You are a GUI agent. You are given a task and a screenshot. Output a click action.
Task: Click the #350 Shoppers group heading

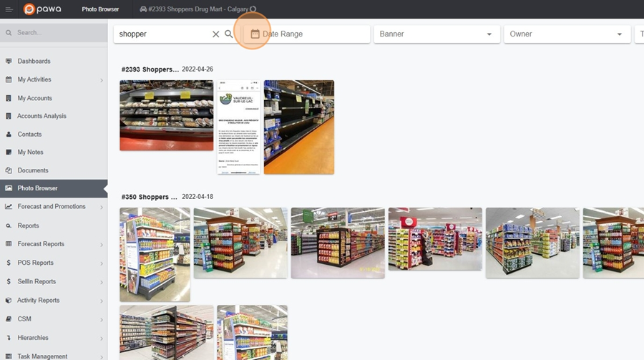coord(149,197)
